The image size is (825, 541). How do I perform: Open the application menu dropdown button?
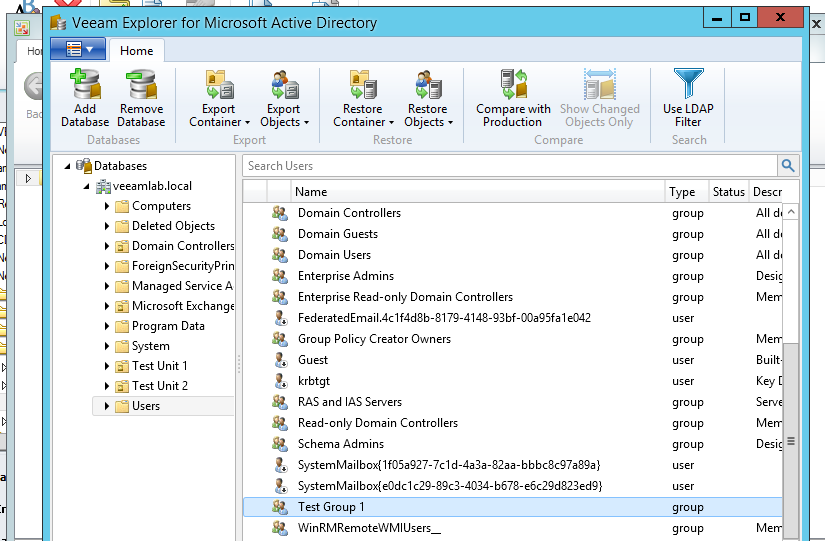point(78,49)
